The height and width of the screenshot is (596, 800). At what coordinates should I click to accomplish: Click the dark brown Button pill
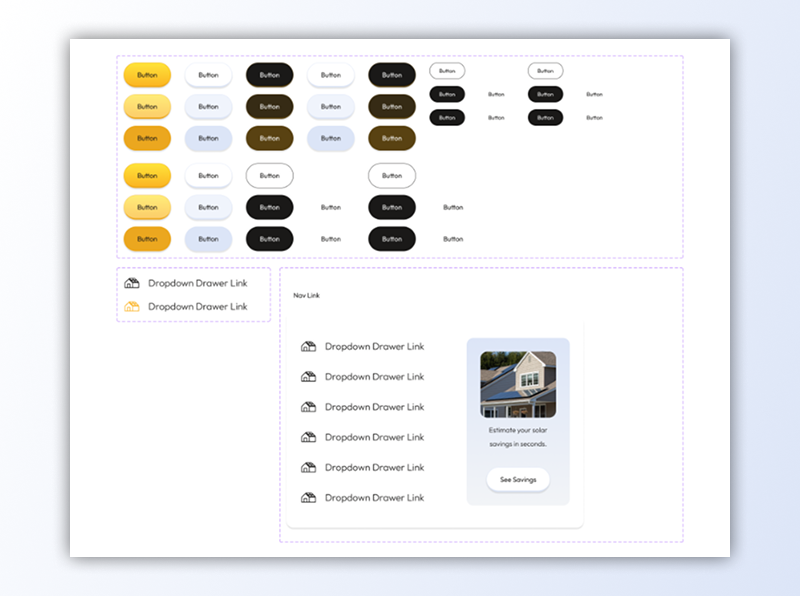[x=269, y=107]
